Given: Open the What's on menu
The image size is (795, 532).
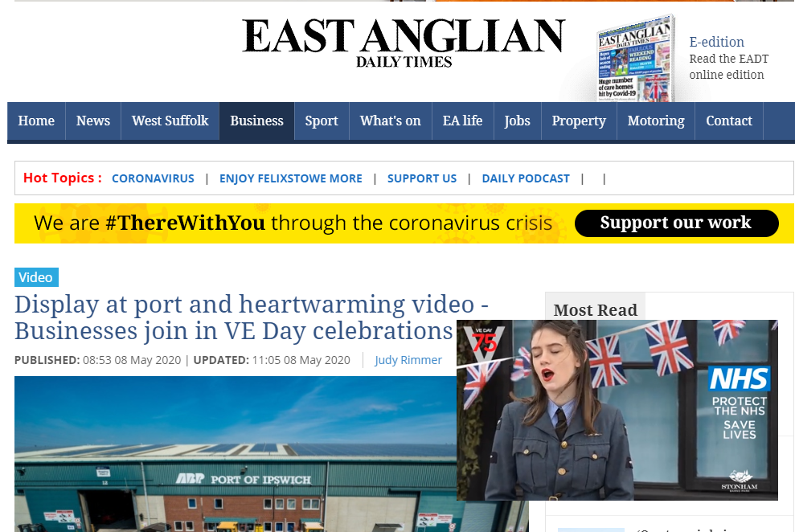Looking at the screenshot, I should pyautogui.click(x=391, y=121).
